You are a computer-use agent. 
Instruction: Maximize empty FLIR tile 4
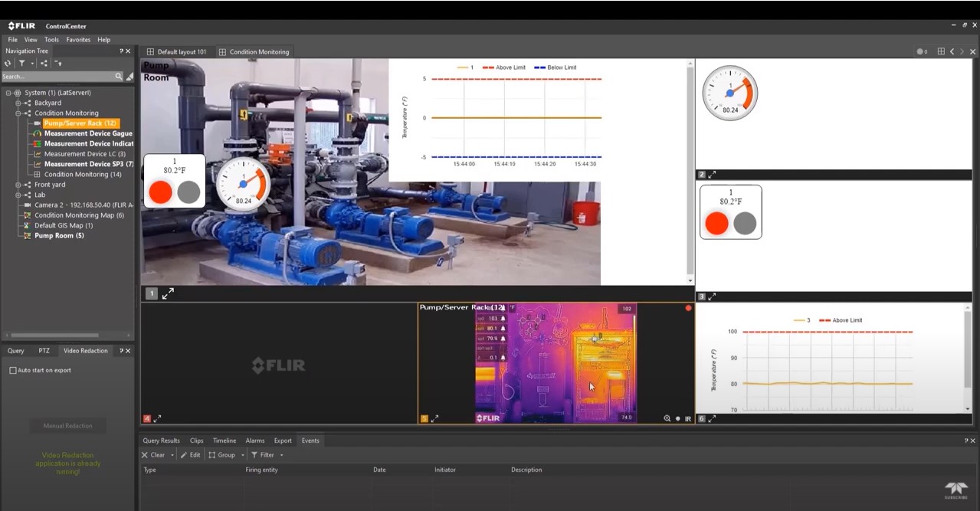(157, 418)
